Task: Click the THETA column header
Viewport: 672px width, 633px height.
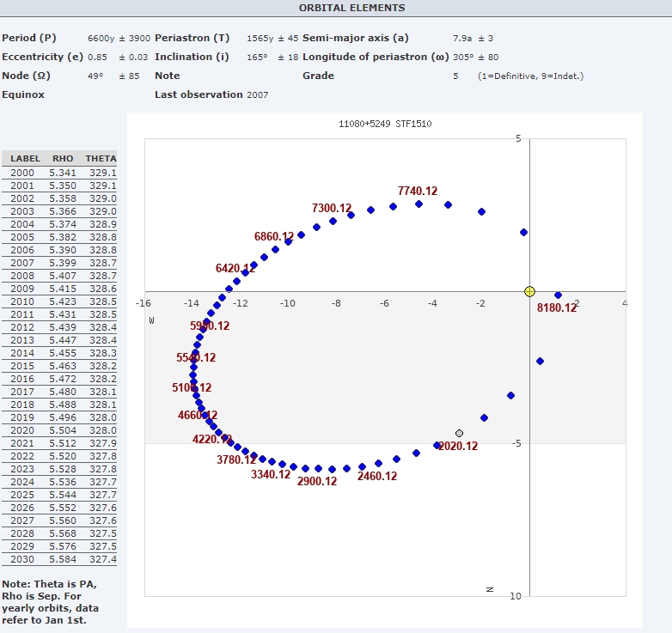Action: click(x=101, y=159)
